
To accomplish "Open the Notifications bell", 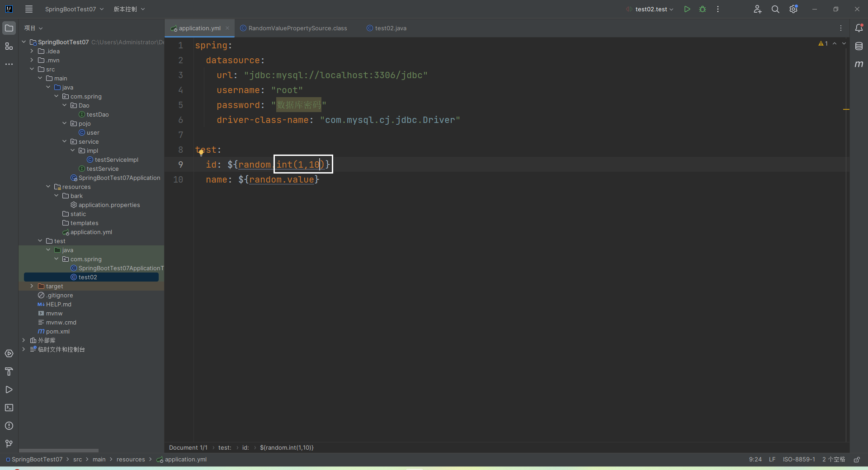I will [x=859, y=28].
